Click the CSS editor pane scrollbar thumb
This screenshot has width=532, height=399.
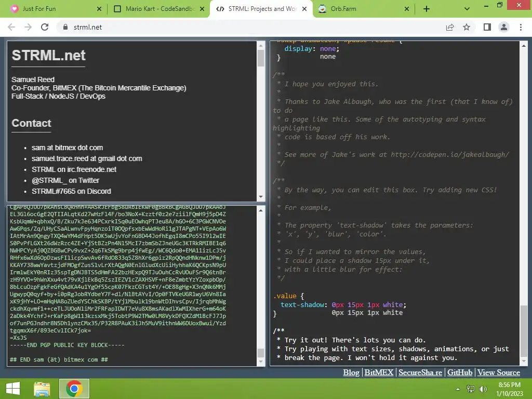[524, 331]
